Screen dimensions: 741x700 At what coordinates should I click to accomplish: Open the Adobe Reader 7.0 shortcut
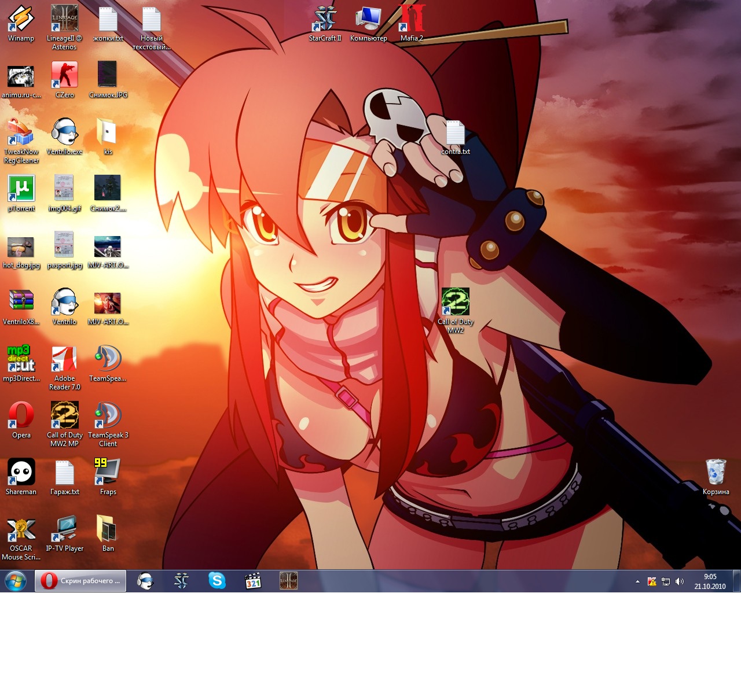tap(64, 359)
